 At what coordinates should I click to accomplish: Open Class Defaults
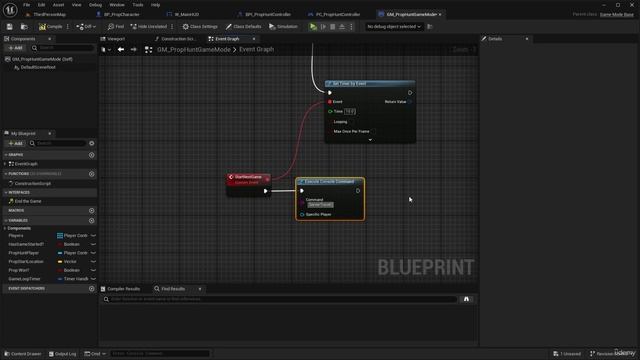tap(243, 27)
